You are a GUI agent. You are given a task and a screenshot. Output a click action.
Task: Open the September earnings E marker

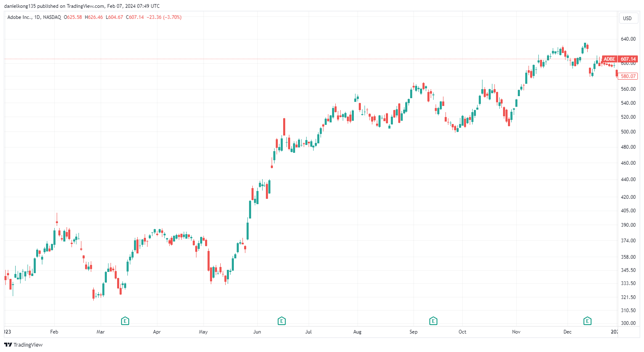(x=433, y=321)
